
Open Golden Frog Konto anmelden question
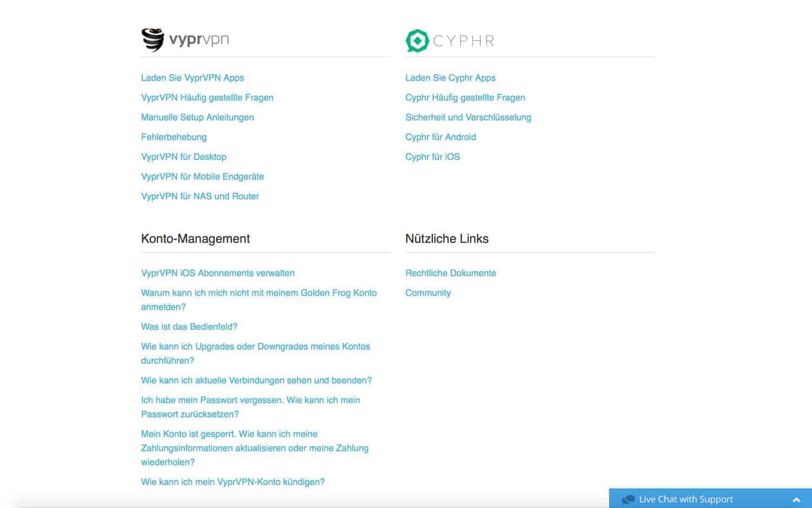click(259, 299)
